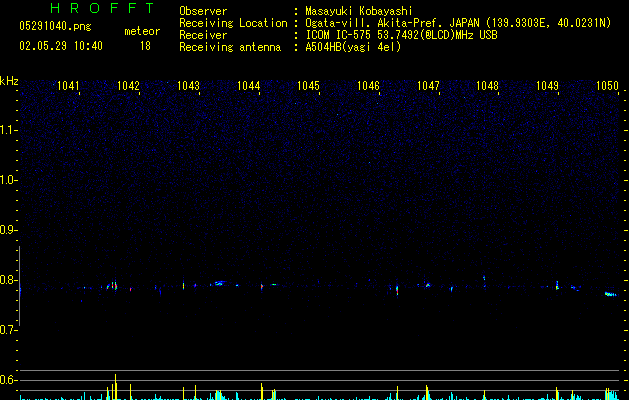629x400 pixels.
Task: Click the 1046 time tick label
Action: click(368, 86)
